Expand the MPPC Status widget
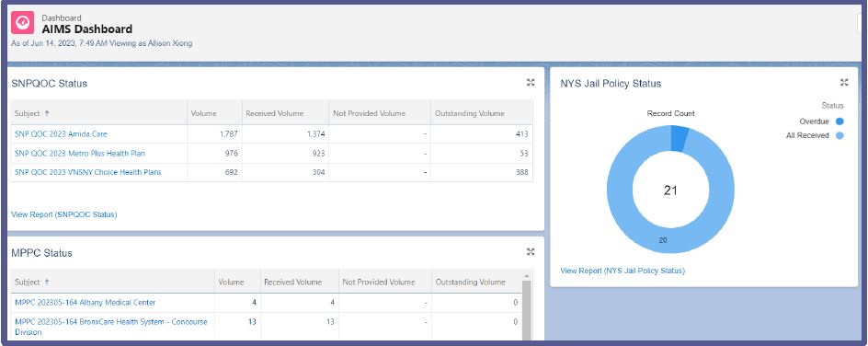868x346 pixels. [531, 252]
